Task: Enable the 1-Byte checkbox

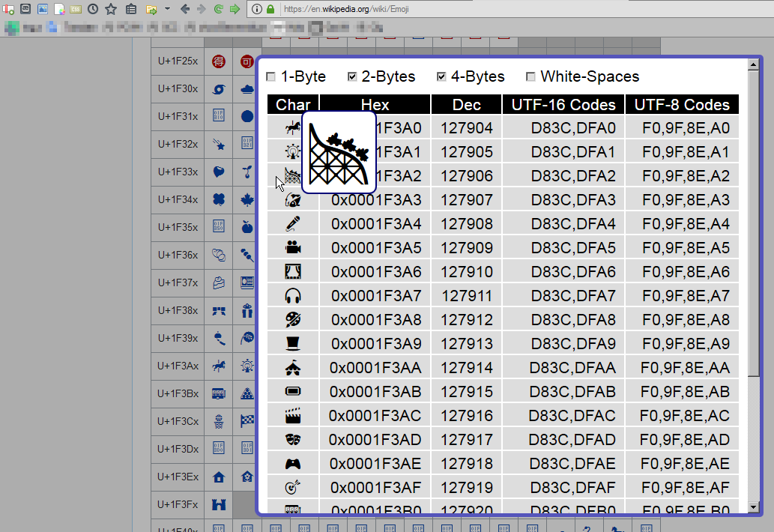Action: [270, 76]
